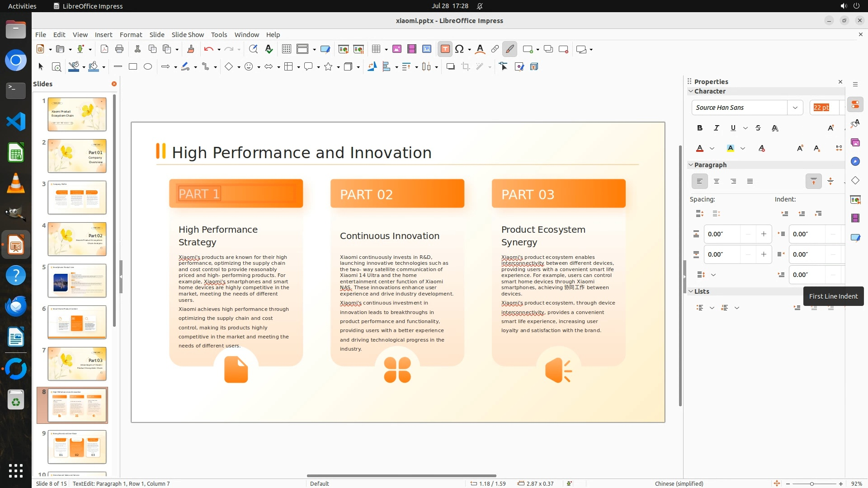
Task: Click the Insert Special Character omega icon
Action: pyautogui.click(x=459, y=49)
